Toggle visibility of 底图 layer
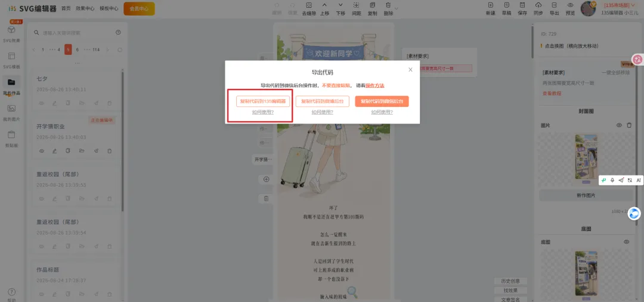 (x=626, y=242)
